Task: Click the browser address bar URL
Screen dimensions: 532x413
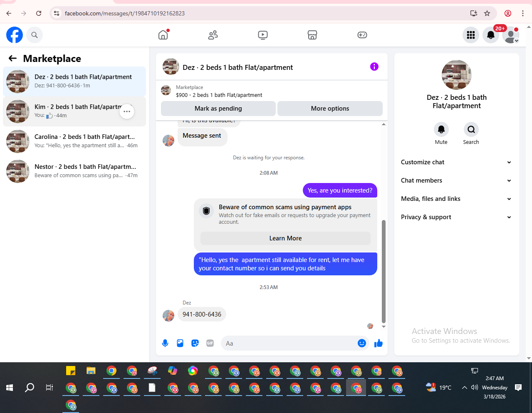Action: coord(125,13)
